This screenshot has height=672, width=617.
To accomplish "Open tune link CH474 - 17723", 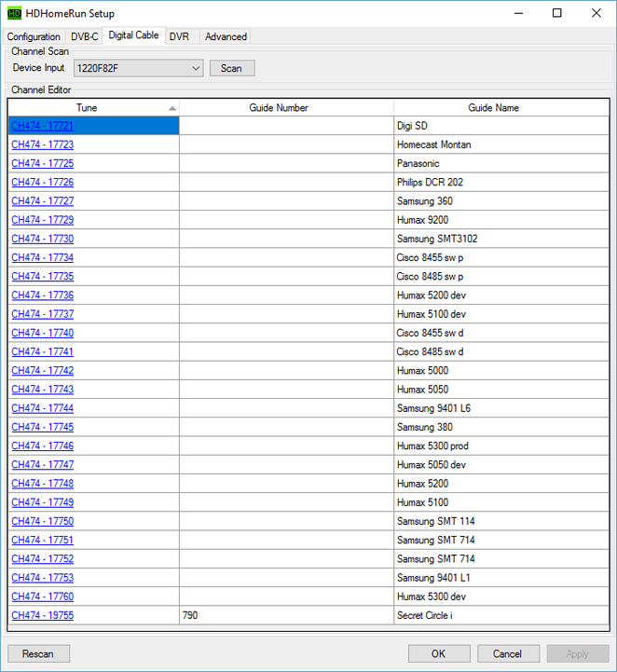I will (43, 144).
